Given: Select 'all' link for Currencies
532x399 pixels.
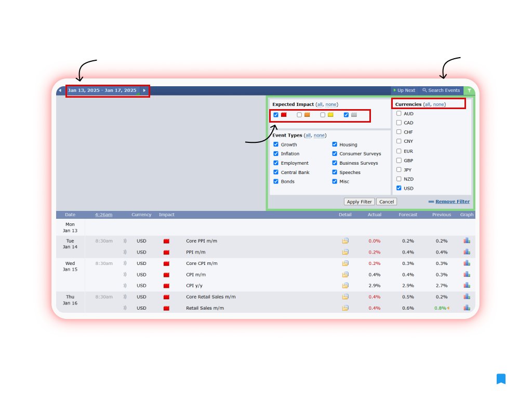Looking at the screenshot, I should pyautogui.click(x=428, y=104).
